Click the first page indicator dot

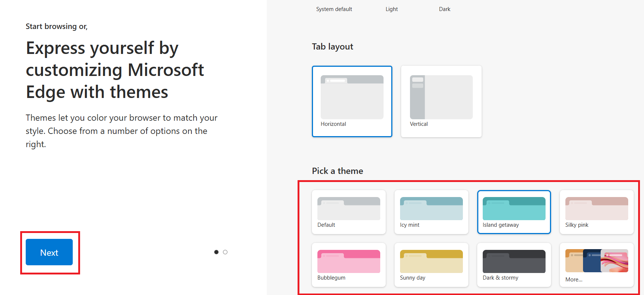coord(216,252)
